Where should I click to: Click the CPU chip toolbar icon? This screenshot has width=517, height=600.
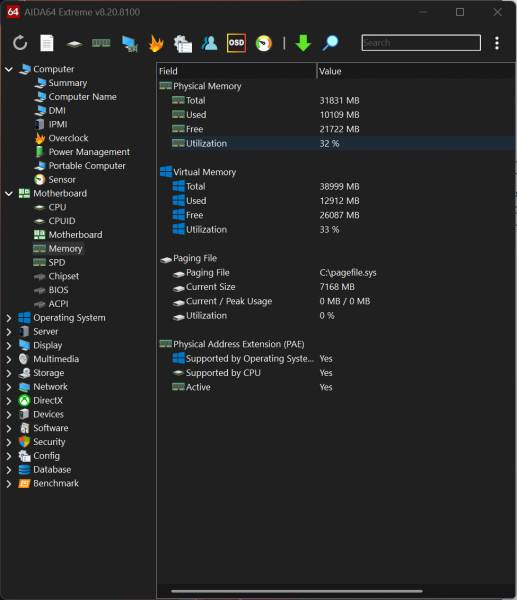(74, 44)
